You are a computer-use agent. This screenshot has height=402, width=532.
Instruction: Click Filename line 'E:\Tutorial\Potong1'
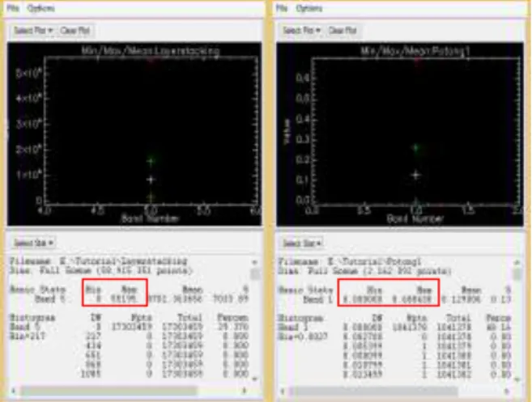tap(350, 262)
